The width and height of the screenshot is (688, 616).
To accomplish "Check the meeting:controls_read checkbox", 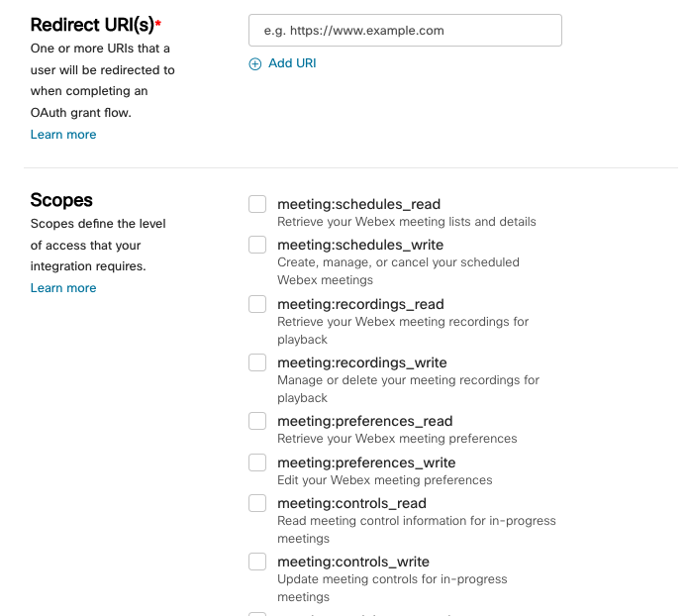I will (x=257, y=503).
